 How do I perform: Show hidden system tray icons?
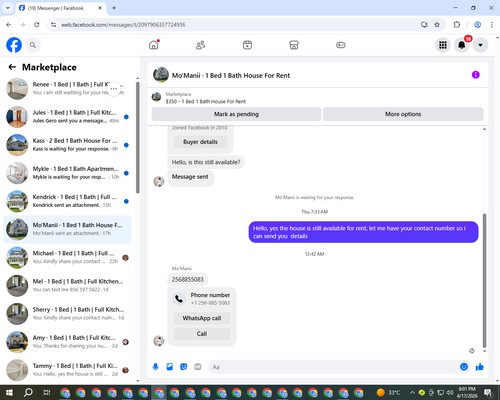(412, 392)
